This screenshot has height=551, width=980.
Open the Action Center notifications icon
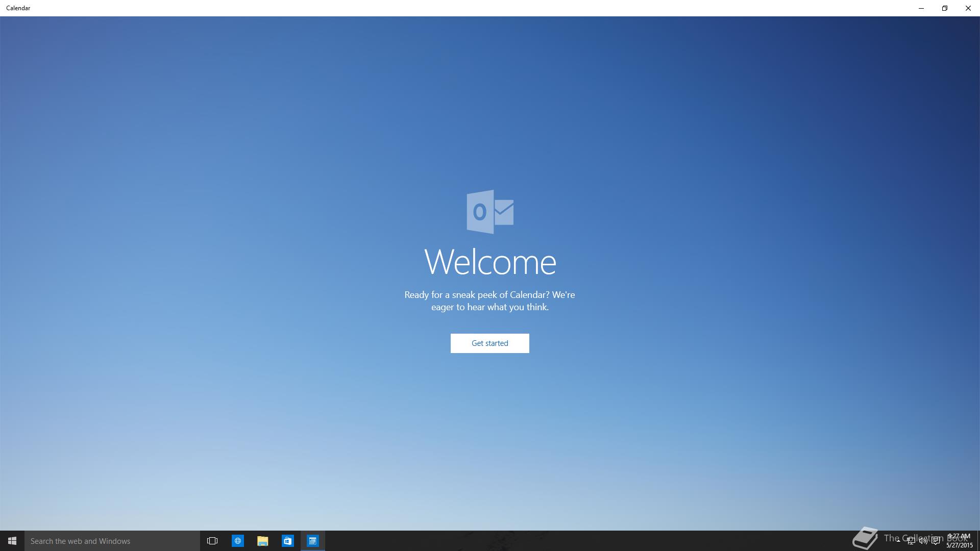coord(936,541)
